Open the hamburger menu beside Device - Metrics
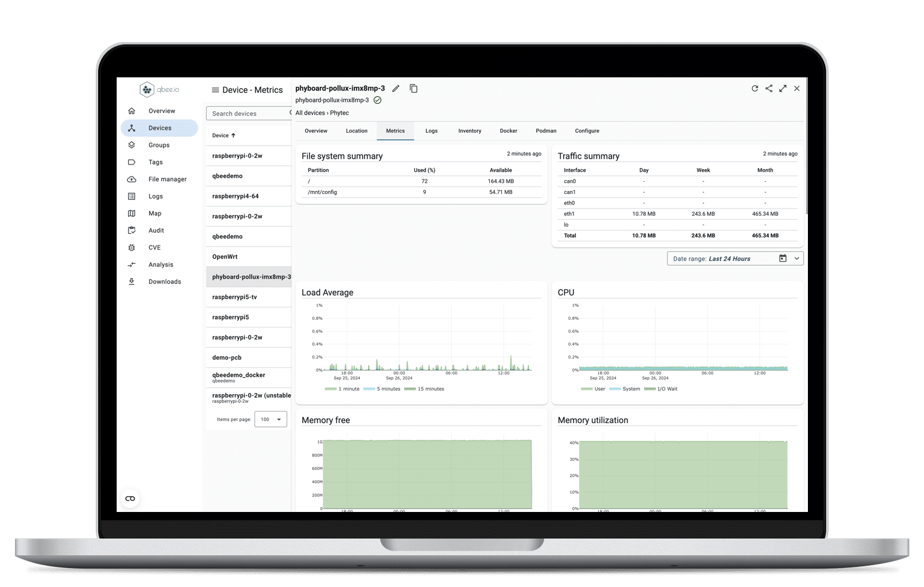This screenshot has height=587, width=924. 215,90
